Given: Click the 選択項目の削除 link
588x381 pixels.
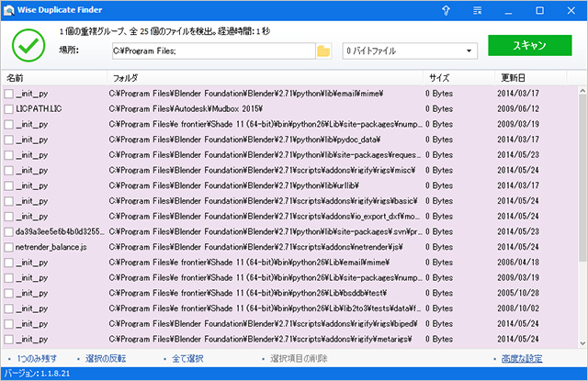Looking at the screenshot, I should tap(299, 359).
